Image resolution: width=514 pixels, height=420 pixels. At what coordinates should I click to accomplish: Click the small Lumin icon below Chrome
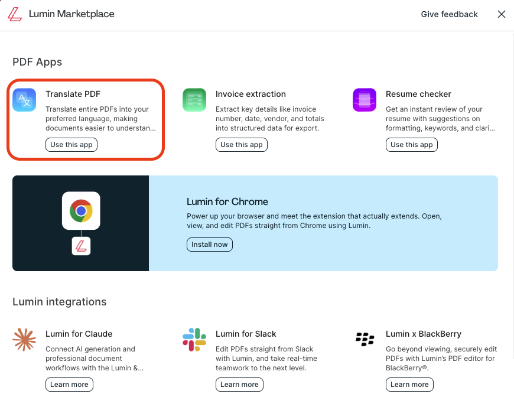pos(81,246)
